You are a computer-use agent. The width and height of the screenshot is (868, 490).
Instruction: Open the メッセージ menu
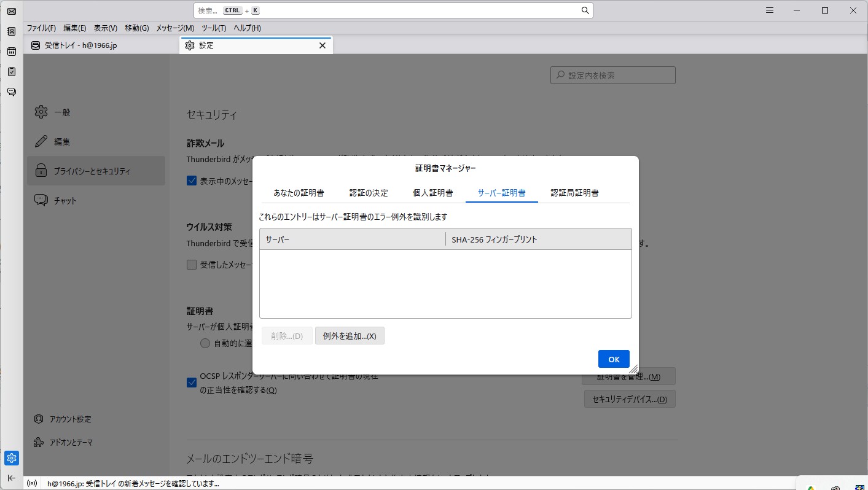click(x=174, y=28)
